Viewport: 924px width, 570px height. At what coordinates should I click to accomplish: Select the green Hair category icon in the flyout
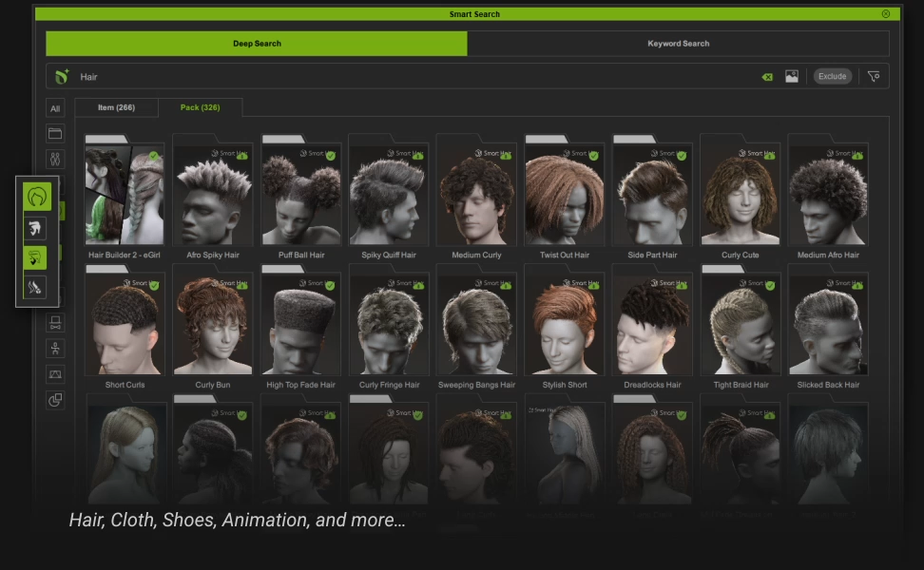click(x=36, y=196)
